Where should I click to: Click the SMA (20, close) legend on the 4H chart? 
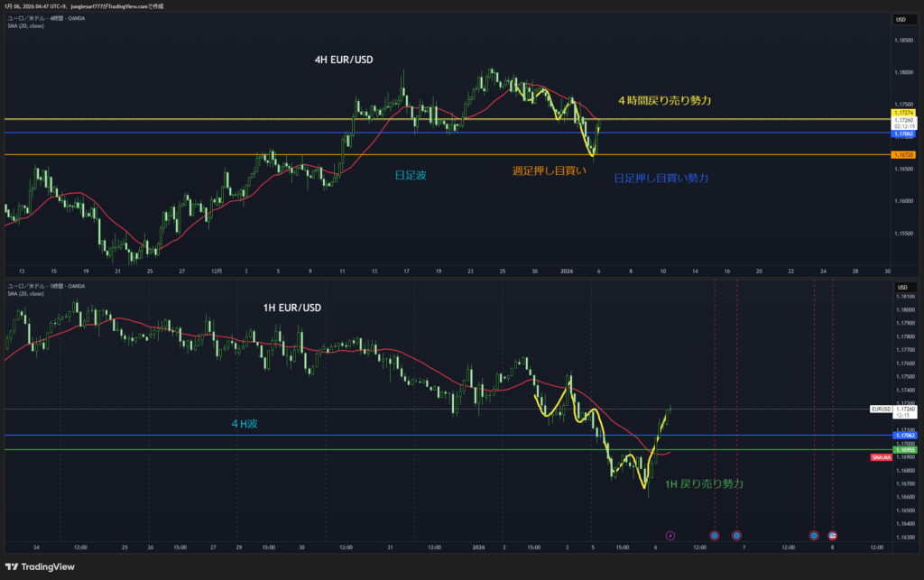(x=24, y=25)
